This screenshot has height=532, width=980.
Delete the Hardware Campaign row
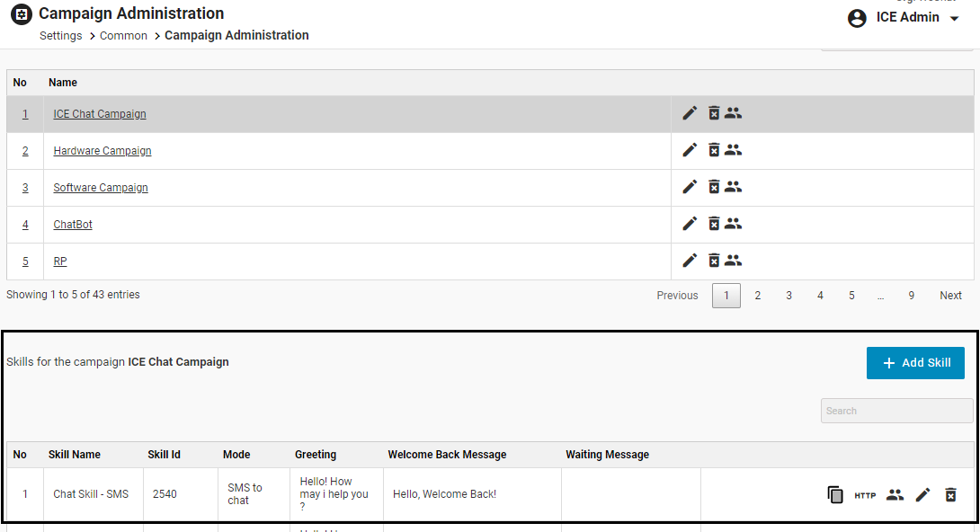pyautogui.click(x=714, y=150)
